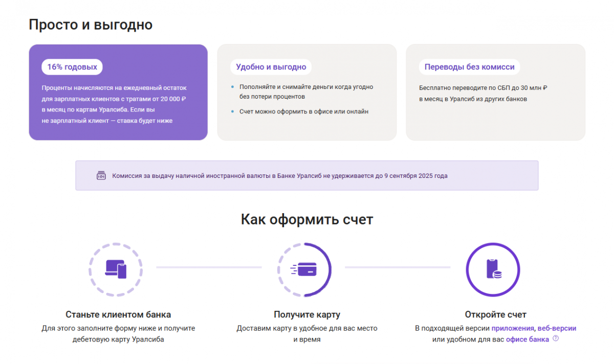Open the веб-версии link
Viewport: 614px width, 364px height.
[557, 328]
